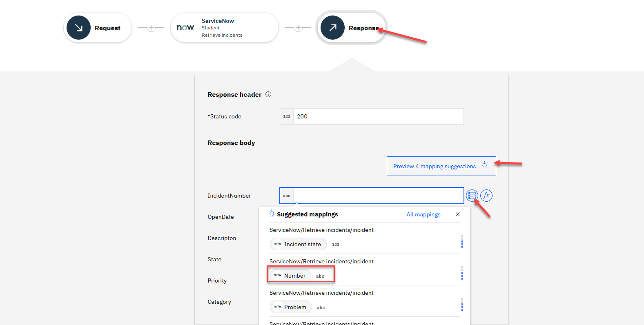
Task: Add a node between Request and ServiceNow
Action: [x=151, y=28]
